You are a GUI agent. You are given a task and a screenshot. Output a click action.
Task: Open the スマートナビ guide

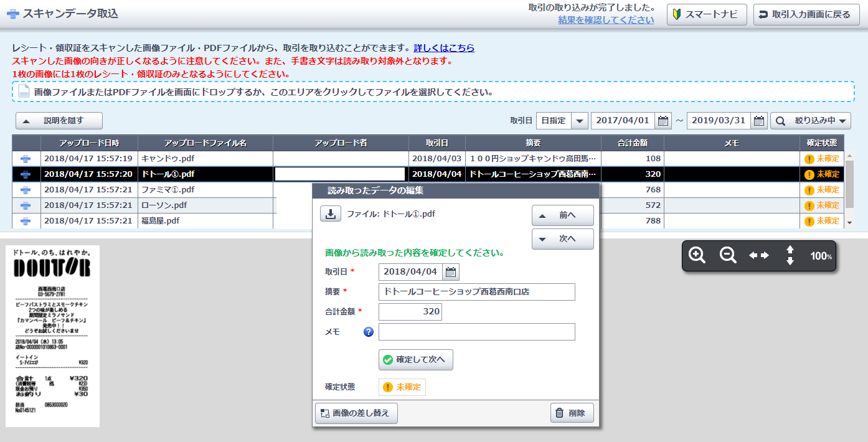tap(707, 14)
